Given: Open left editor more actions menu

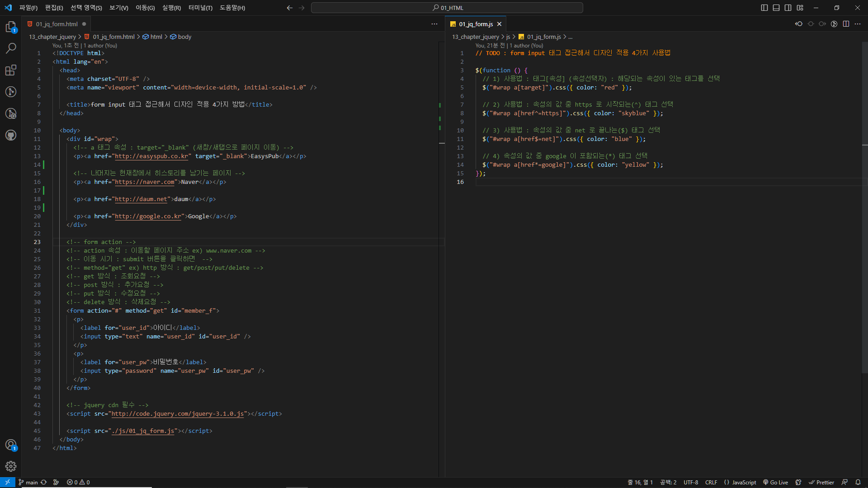Looking at the screenshot, I should pos(434,24).
